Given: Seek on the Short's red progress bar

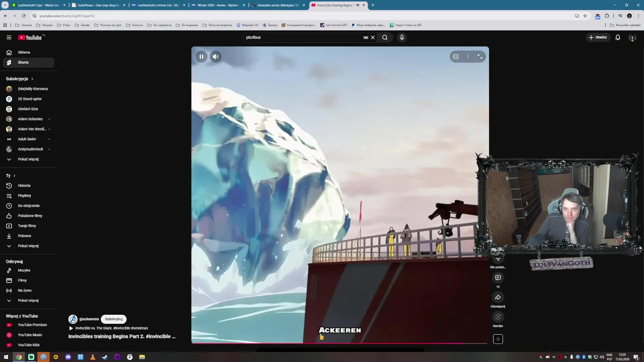Looking at the screenshot, I should click(x=340, y=343).
